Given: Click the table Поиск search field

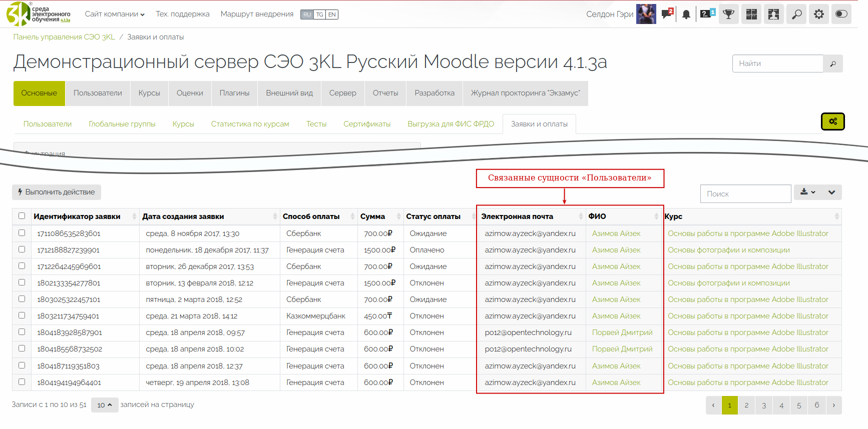Looking at the screenshot, I should pyautogui.click(x=745, y=194).
